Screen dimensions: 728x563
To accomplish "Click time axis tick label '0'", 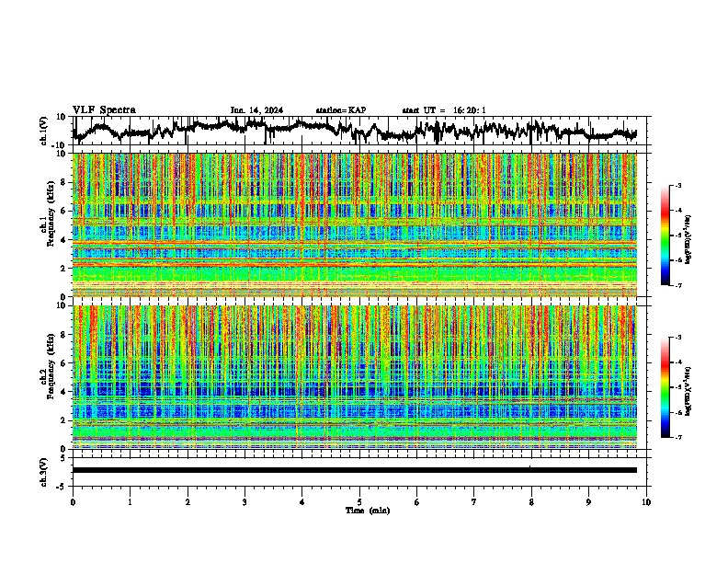I will coord(73,502).
